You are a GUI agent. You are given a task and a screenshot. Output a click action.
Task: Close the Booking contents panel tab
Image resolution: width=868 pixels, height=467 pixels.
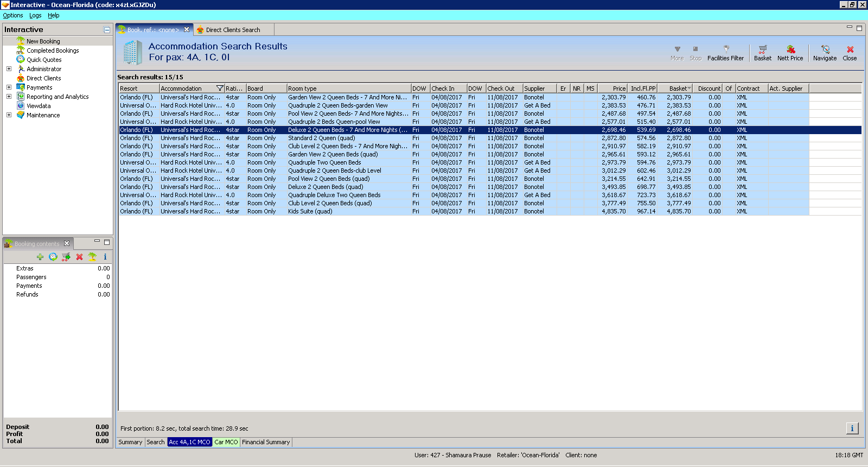[67, 243]
